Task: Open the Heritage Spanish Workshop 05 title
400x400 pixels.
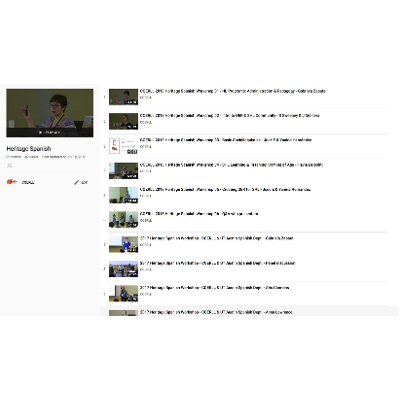Action: click(225, 190)
